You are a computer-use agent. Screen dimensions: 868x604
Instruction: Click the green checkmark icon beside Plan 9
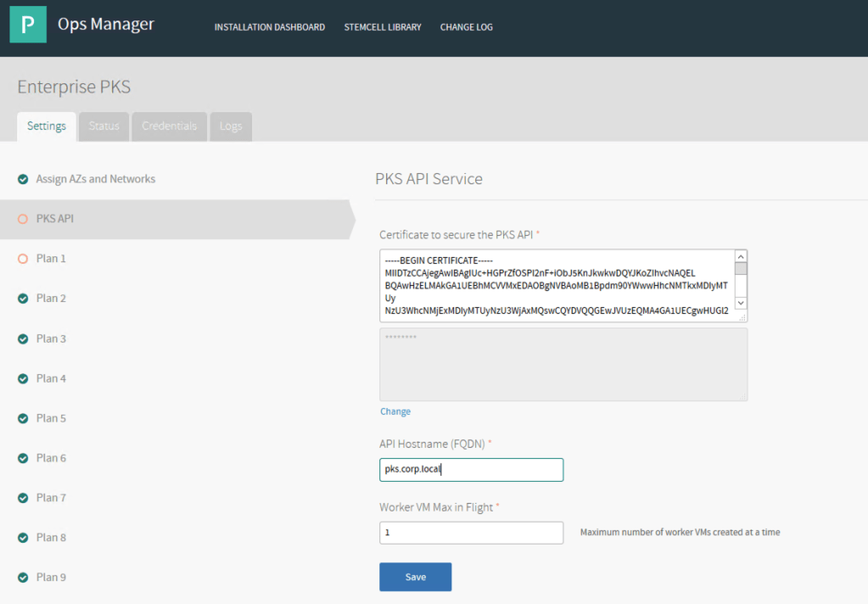click(23, 578)
